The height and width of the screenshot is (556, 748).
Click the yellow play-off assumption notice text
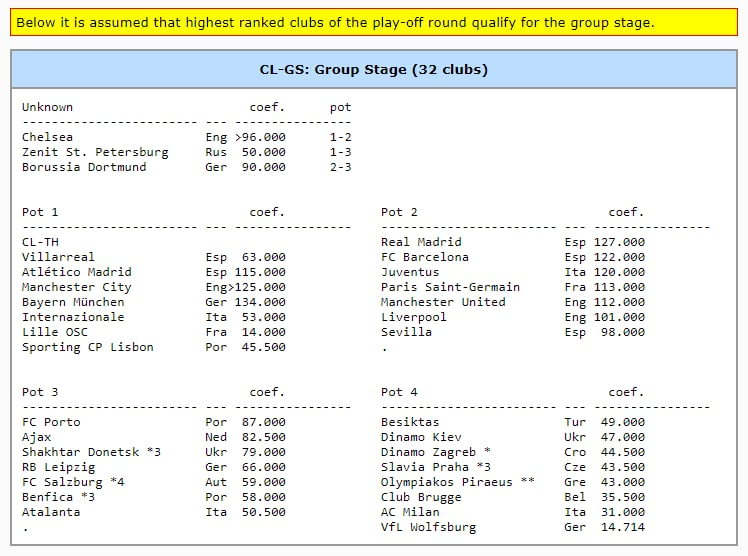[x=335, y=22]
